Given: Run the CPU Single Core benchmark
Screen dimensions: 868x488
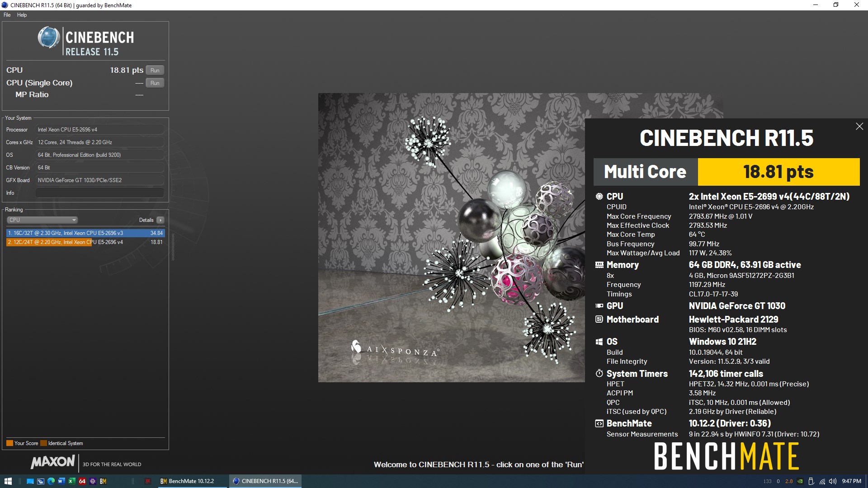Looking at the screenshot, I should 155,83.
